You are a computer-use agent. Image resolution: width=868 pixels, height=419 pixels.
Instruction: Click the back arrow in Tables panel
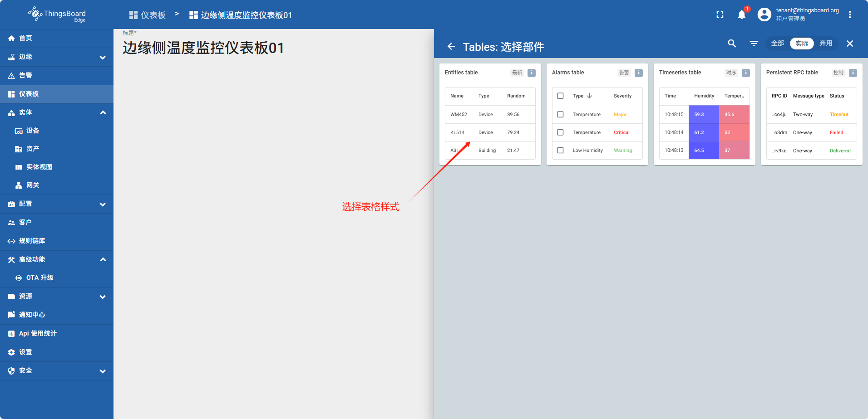pyautogui.click(x=451, y=46)
